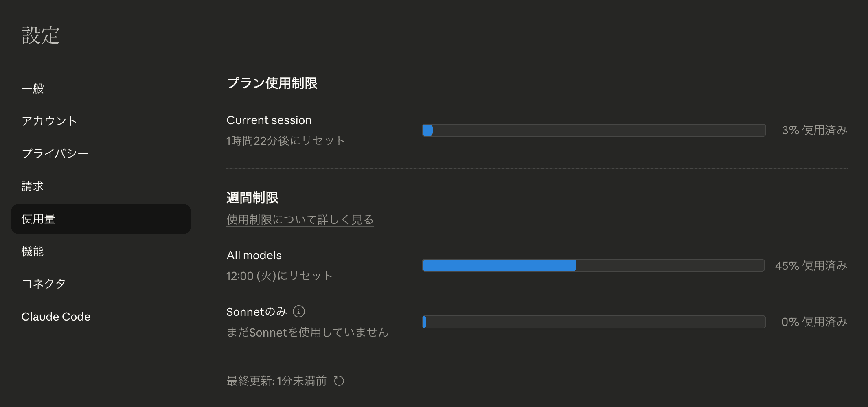Navigate to コネクタ settings
The width and height of the screenshot is (868, 407).
pos(44,284)
